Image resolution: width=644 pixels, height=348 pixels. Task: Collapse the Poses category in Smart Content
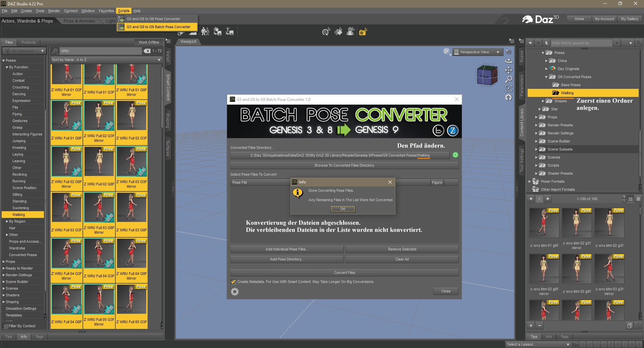[4, 60]
